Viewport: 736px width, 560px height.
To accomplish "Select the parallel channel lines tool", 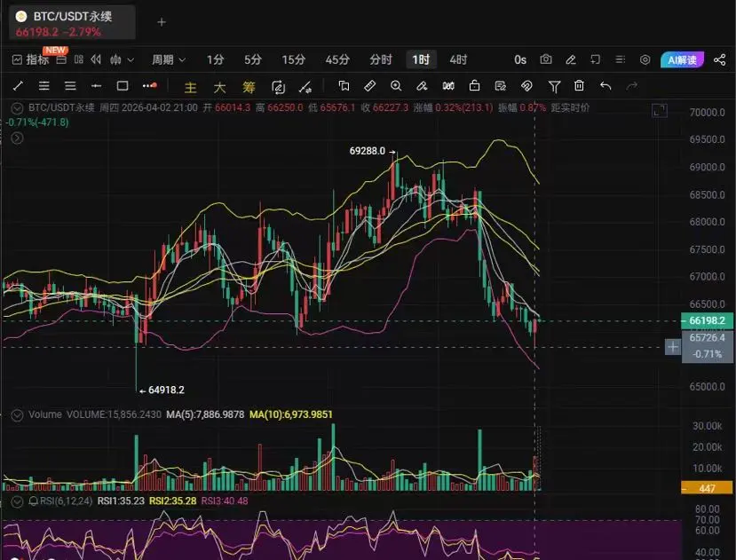I will coord(44,86).
